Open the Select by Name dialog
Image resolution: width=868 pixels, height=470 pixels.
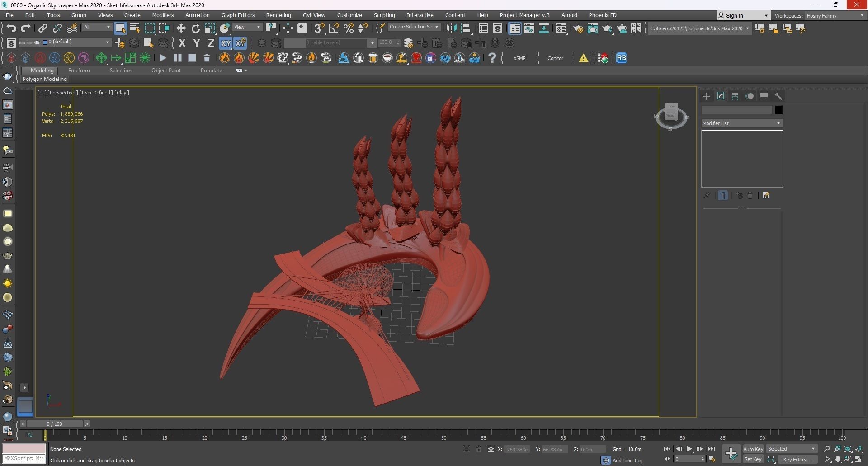tap(135, 28)
